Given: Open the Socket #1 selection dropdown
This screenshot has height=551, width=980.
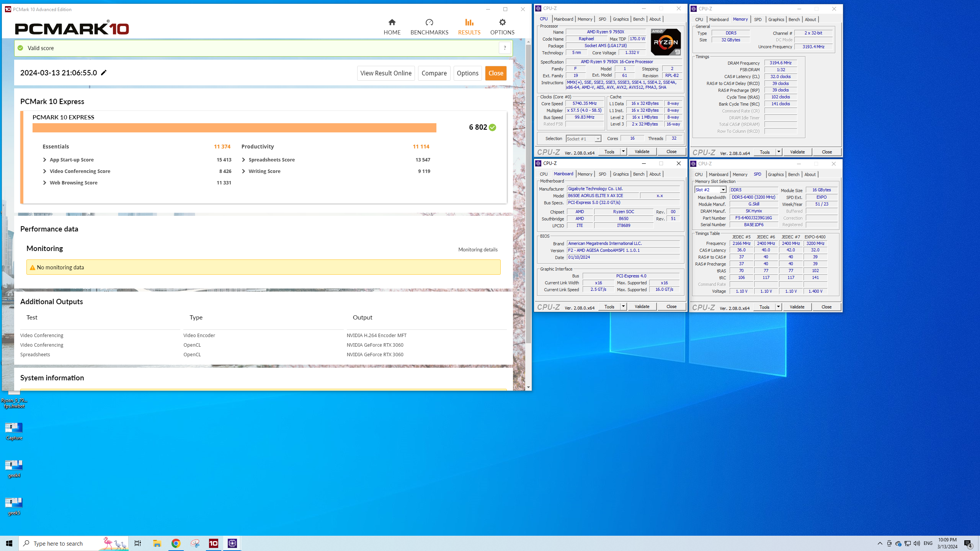Looking at the screenshot, I should [x=583, y=139].
